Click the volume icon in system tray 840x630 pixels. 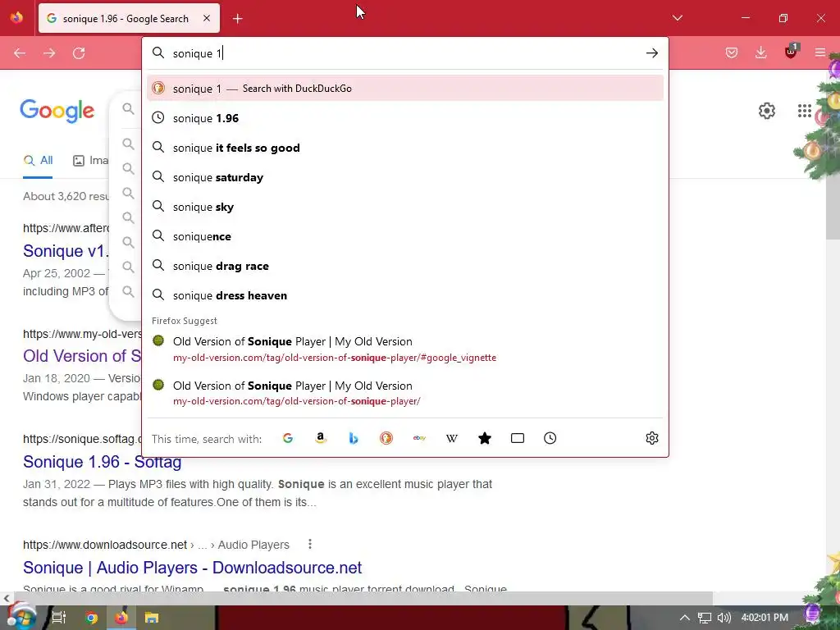(724, 618)
